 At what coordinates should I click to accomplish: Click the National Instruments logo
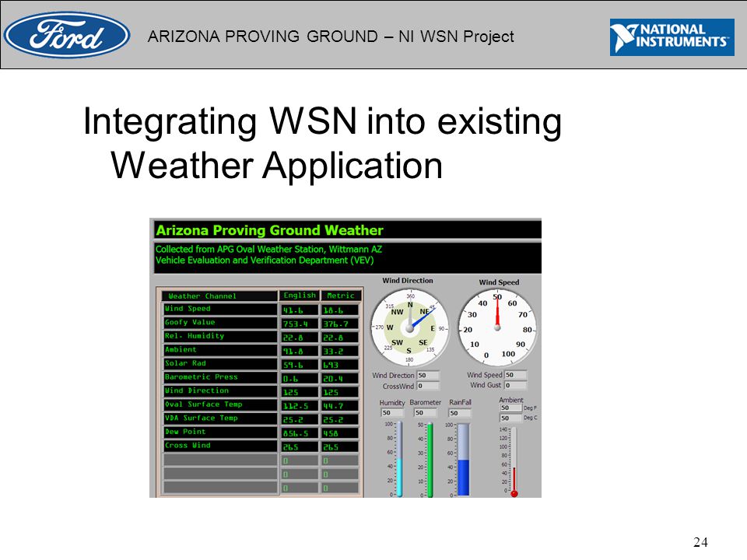[672, 37]
